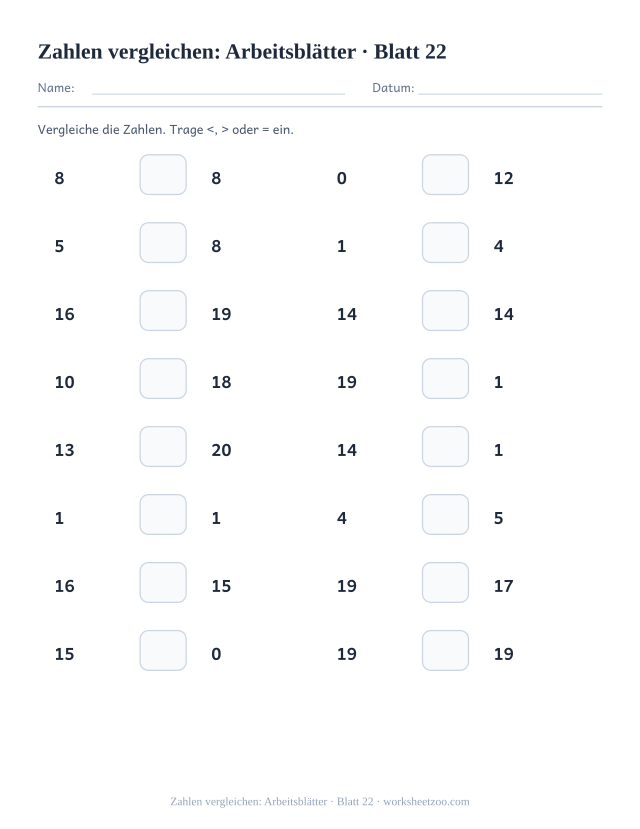
Task: Click answer box between 10 and 18
Action: tap(163, 379)
